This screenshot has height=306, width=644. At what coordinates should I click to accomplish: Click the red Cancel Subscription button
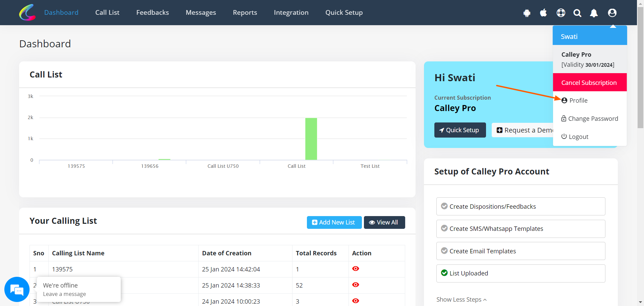(x=590, y=82)
